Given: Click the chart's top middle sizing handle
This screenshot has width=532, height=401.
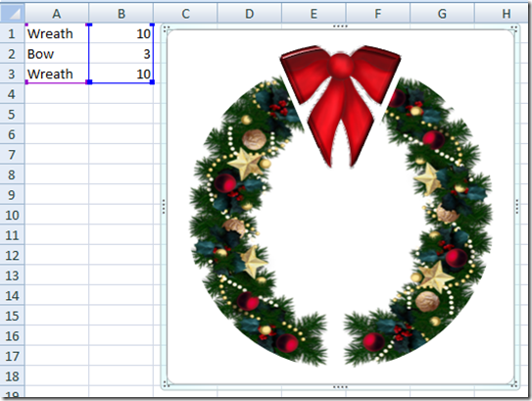Looking at the screenshot, I should pyautogui.click(x=340, y=26).
